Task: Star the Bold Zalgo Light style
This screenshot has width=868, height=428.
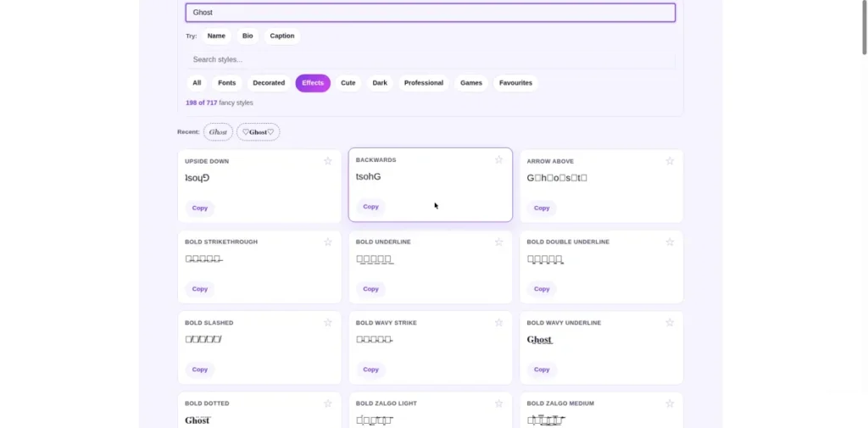Action: pos(498,403)
